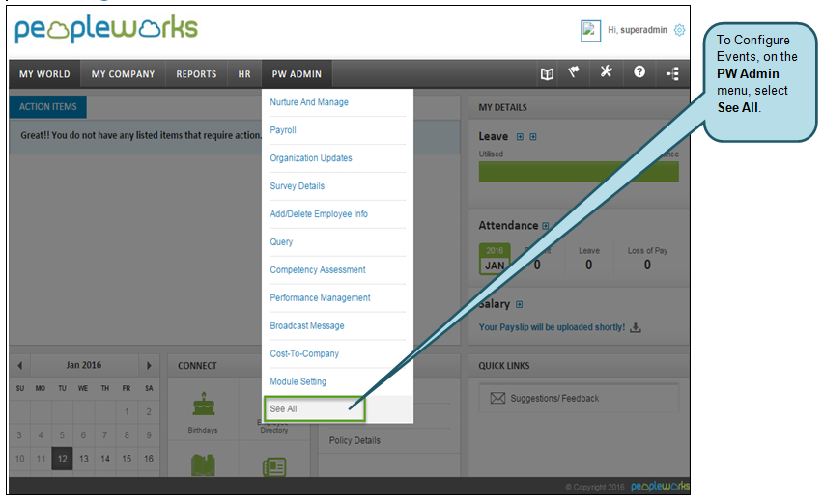The height and width of the screenshot is (504, 823).
Task: Select calendar date 16
Action: [149, 459]
